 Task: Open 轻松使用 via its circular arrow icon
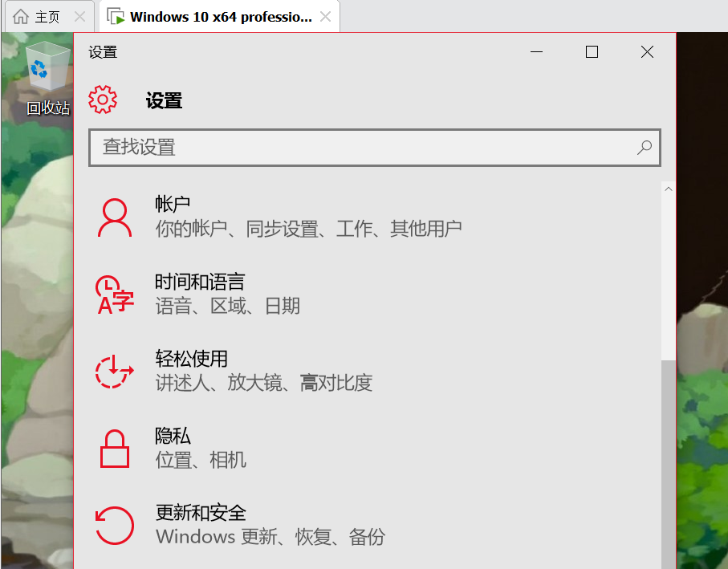click(x=115, y=370)
